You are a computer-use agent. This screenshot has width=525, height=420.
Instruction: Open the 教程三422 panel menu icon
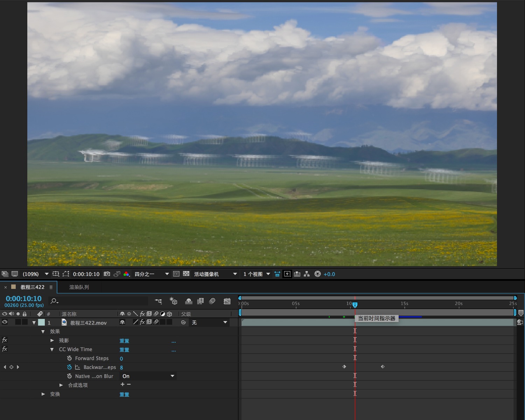tap(51, 287)
